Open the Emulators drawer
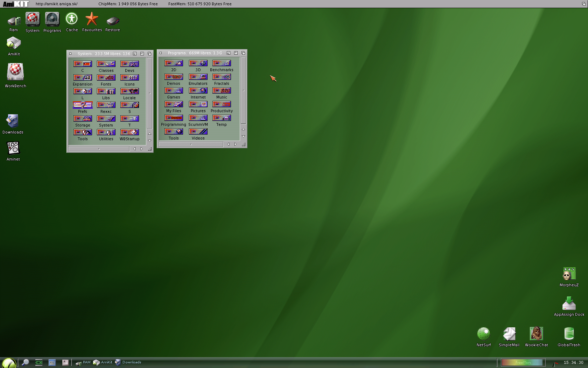 (198, 77)
